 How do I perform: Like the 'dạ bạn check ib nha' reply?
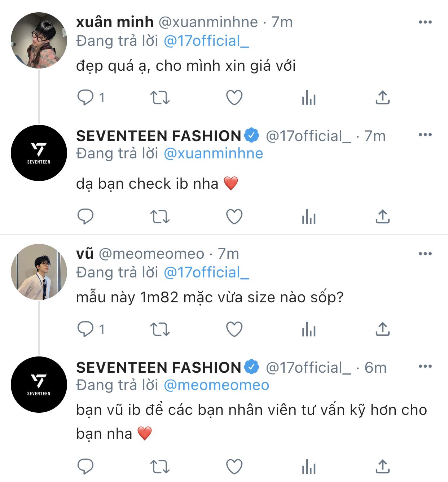(x=234, y=216)
